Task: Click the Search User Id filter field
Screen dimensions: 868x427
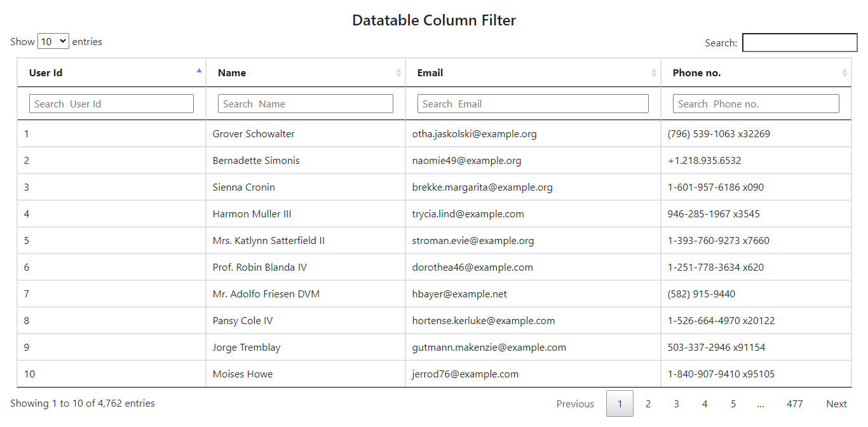Action: point(111,104)
